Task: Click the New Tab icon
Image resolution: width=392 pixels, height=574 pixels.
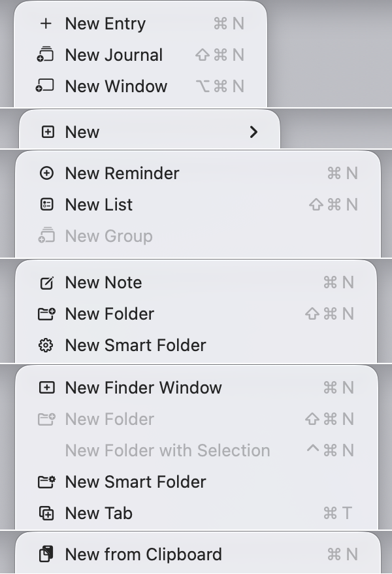Action: [x=46, y=513]
